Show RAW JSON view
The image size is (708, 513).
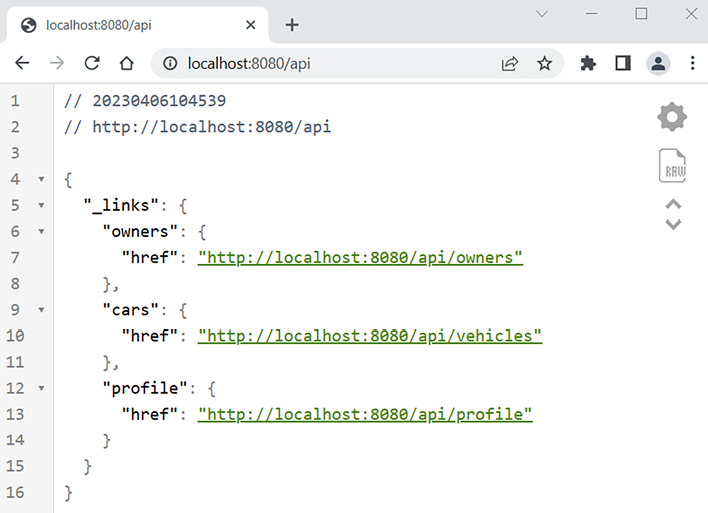(x=672, y=165)
